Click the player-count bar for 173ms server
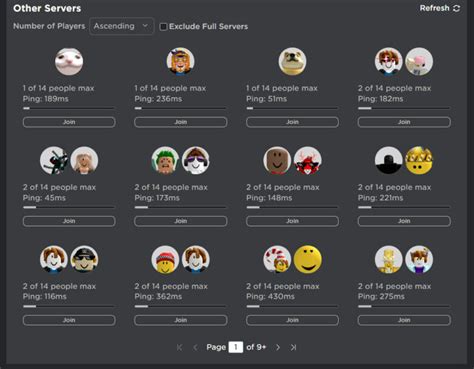The height and width of the screenshot is (369, 474). pyautogui.click(x=181, y=207)
